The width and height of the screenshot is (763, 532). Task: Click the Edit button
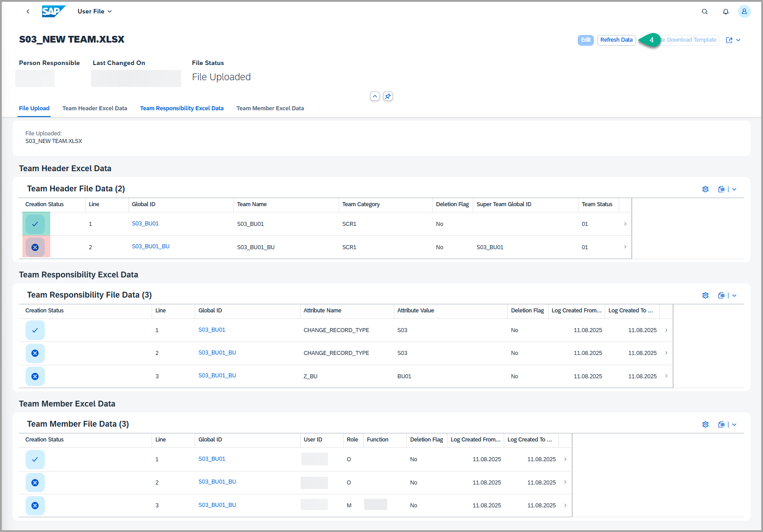585,40
